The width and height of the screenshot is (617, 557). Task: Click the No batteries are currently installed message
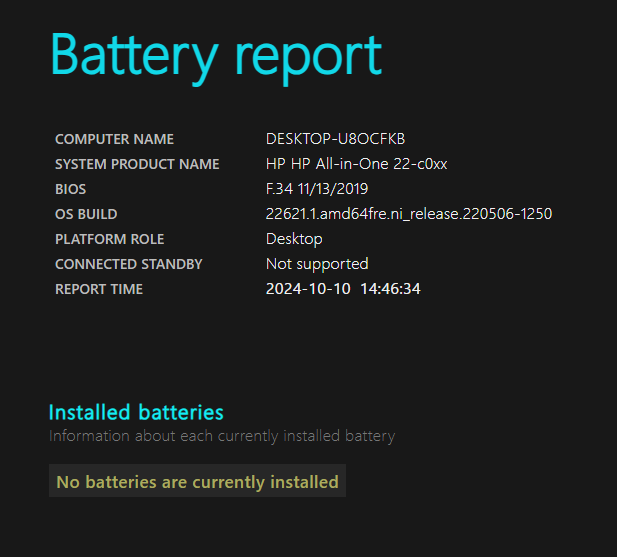click(198, 482)
